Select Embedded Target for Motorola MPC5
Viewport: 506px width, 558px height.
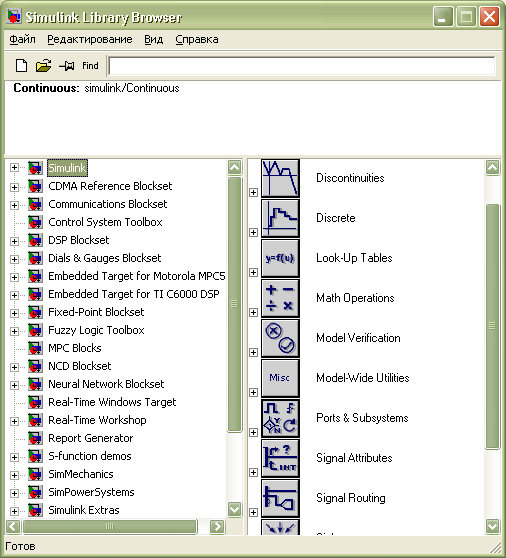[x=137, y=276]
